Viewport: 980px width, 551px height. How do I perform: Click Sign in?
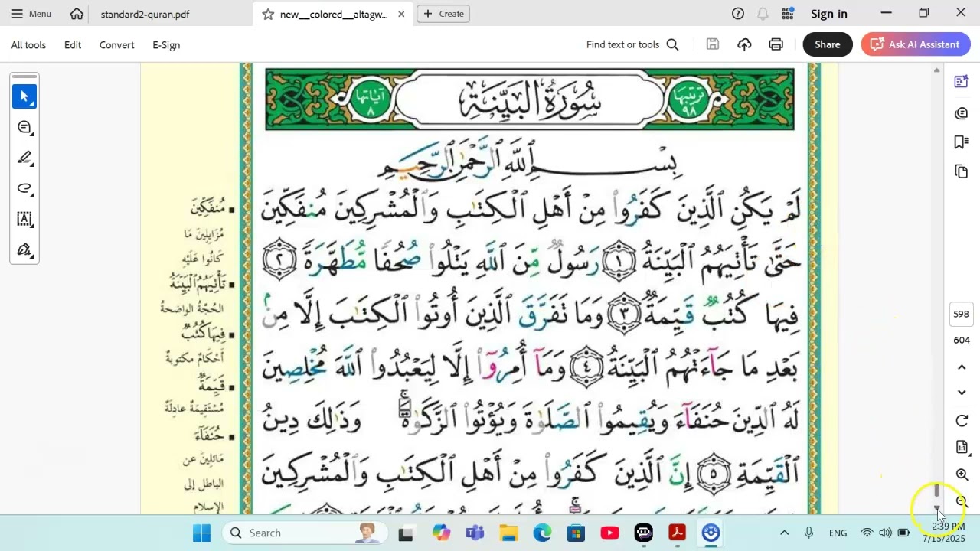[829, 14]
